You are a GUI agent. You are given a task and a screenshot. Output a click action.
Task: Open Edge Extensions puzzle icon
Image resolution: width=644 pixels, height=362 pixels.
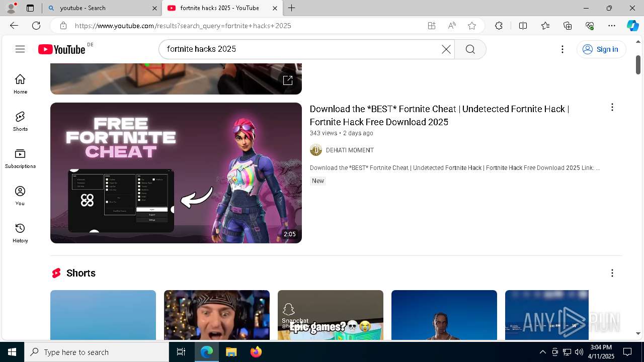(x=499, y=26)
